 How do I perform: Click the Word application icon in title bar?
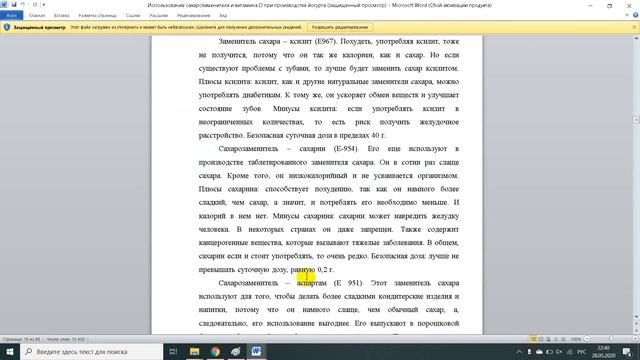tap(4, 5)
